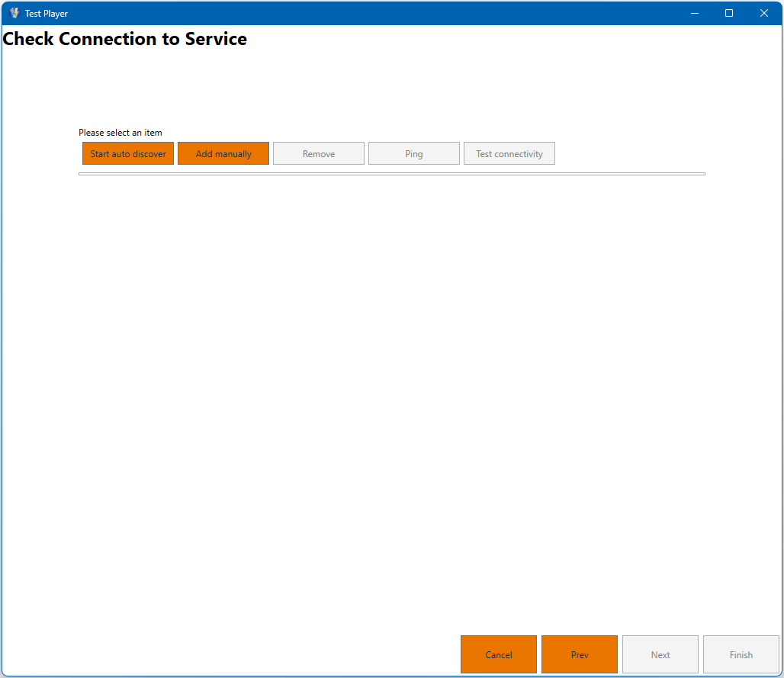
Task: Advance the wizard with Next
Action: [660, 654]
